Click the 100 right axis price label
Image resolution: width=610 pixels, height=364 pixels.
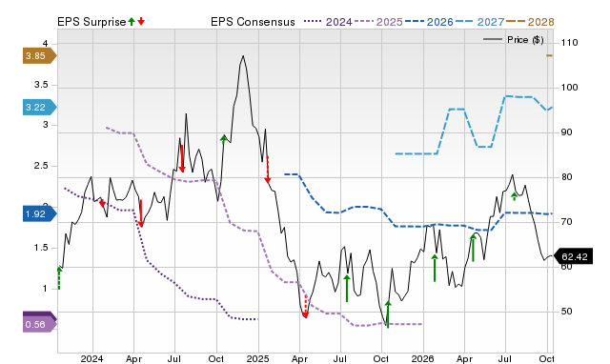570,87
